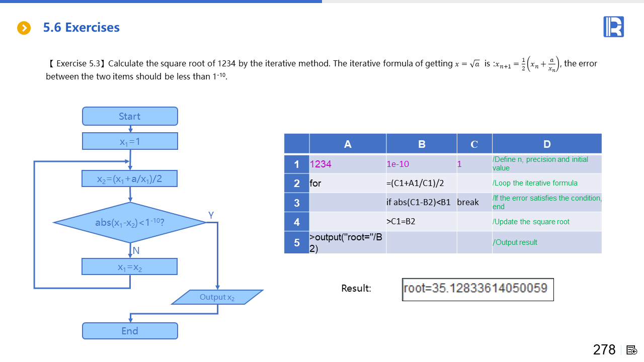Image resolution: width=644 pixels, height=362 pixels.
Task: Select the x2=(x1+a/x1)/2 formula box
Action: [x=130, y=178]
